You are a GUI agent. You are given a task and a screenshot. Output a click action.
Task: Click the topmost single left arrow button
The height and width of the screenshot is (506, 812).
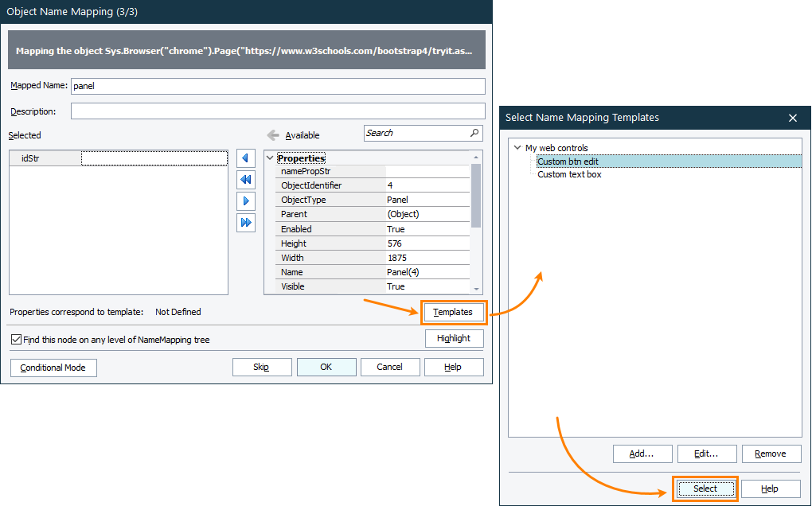point(246,158)
